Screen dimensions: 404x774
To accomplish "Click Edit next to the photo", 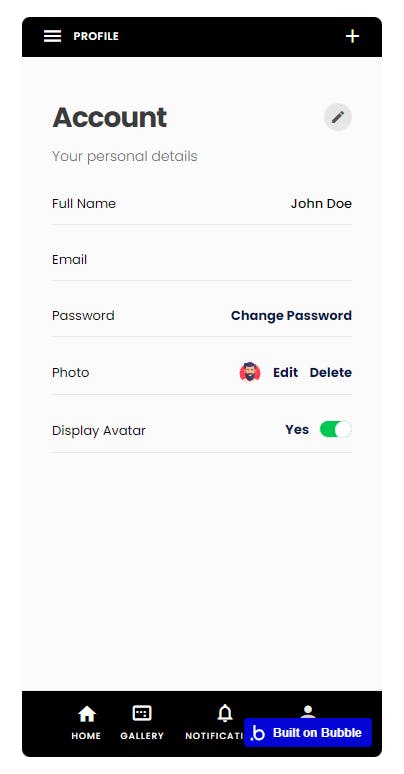I will [285, 372].
